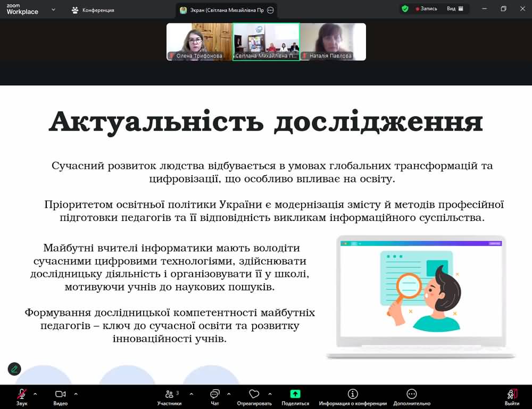This screenshot has width=532, height=409.
Task: Open the Zoom Workplace dropdown chevron
Action: point(53,10)
